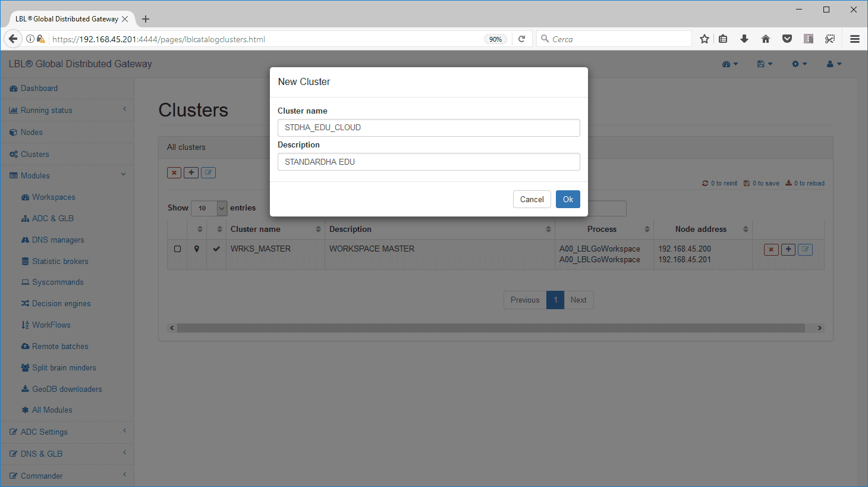Expand ADC Settings sidebar section
The image size is (868, 487).
[67, 432]
